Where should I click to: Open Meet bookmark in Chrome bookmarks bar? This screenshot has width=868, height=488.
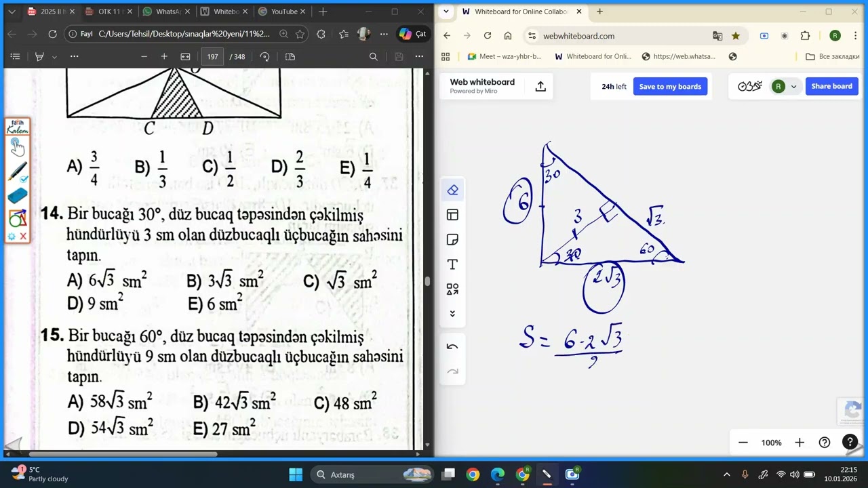pos(505,56)
